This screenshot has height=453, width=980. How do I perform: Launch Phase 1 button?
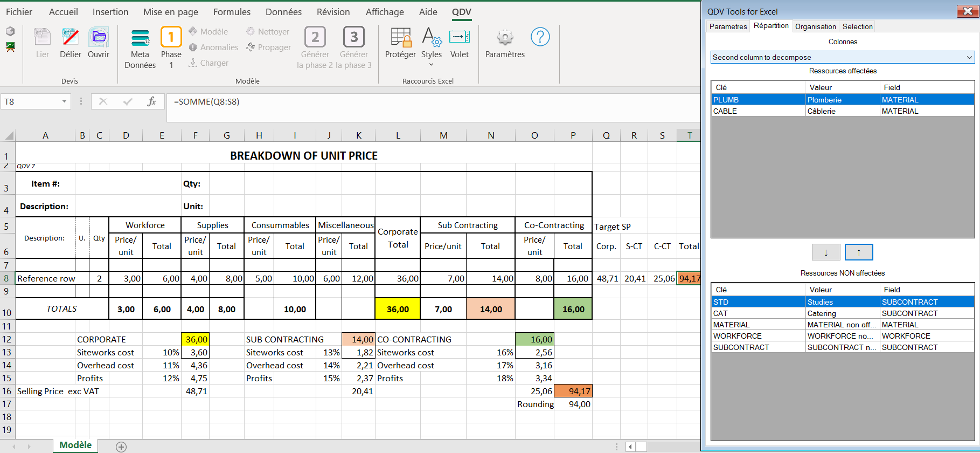pyautogui.click(x=171, y=49)
